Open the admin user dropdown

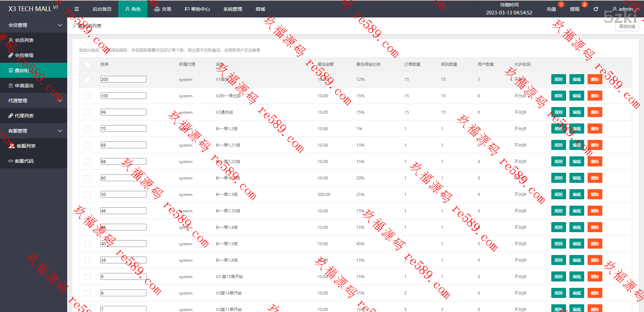pos(625,9)
